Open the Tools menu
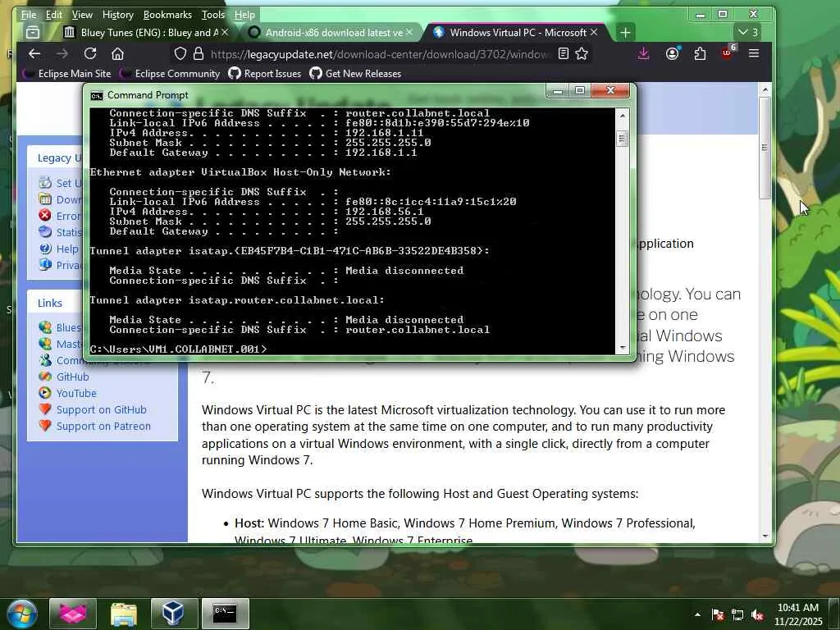This screenshot has width=840, height=630. tap(213, 15)
